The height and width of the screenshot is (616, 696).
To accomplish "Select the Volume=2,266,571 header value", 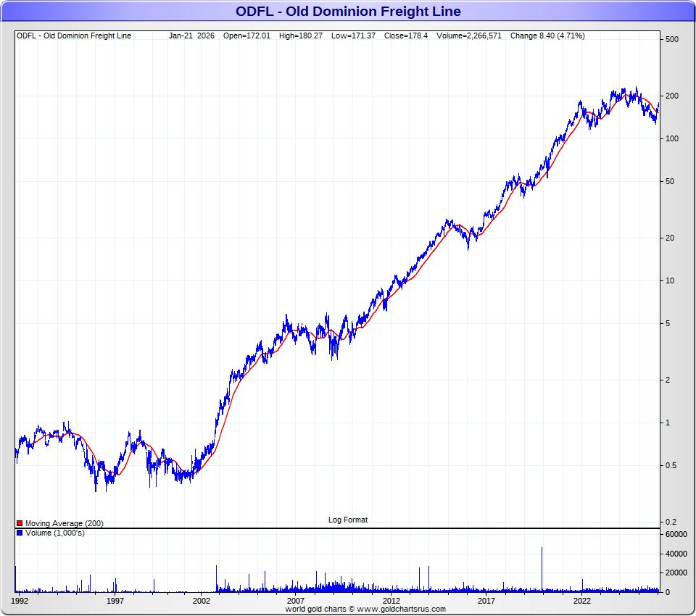I will click(x=470, y=36).
